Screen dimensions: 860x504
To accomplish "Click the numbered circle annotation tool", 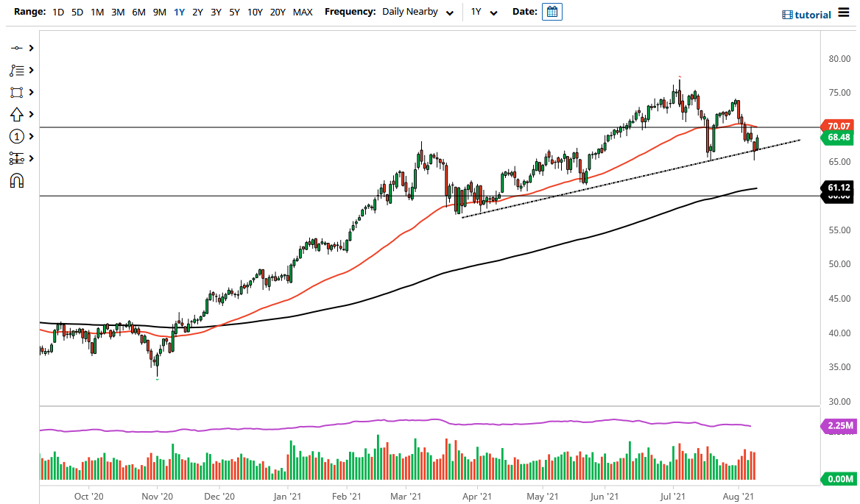I will coord(18,136).
